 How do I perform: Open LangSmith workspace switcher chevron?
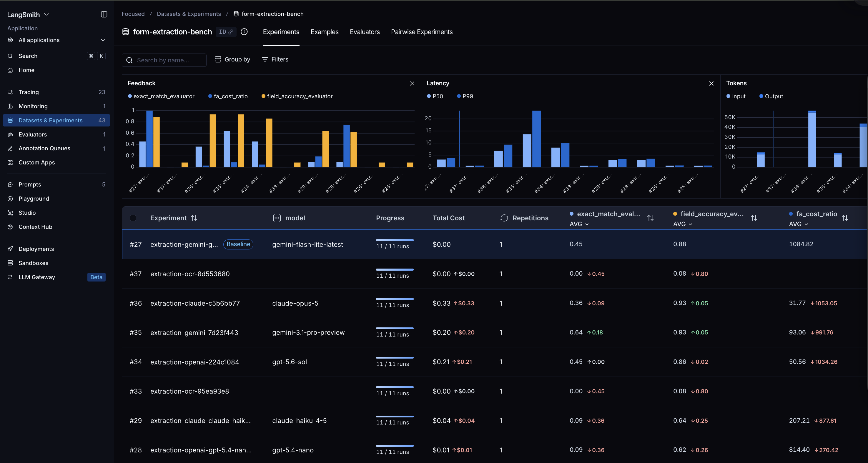pyautogui.click(x=46, y=14)
